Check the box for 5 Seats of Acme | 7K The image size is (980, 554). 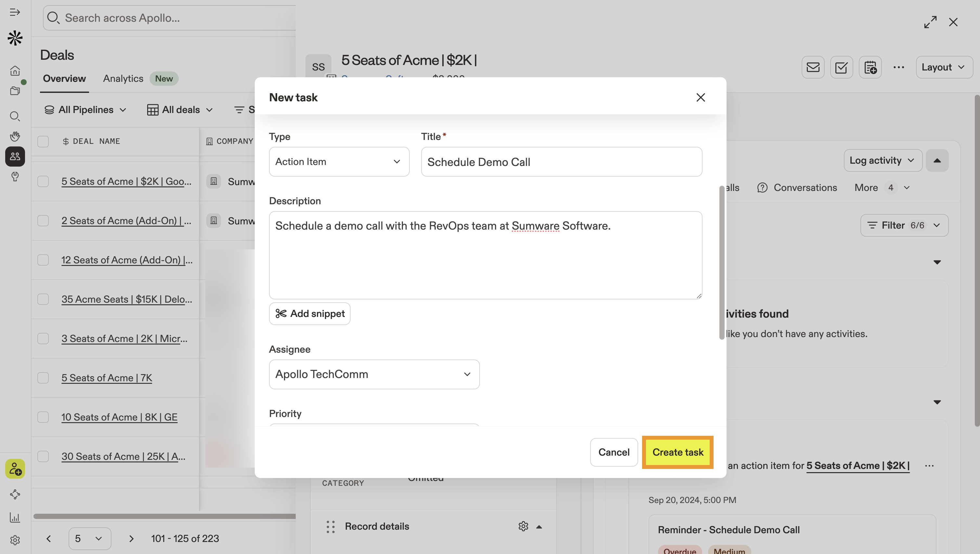pyautogui.click(x=43, y=378)
